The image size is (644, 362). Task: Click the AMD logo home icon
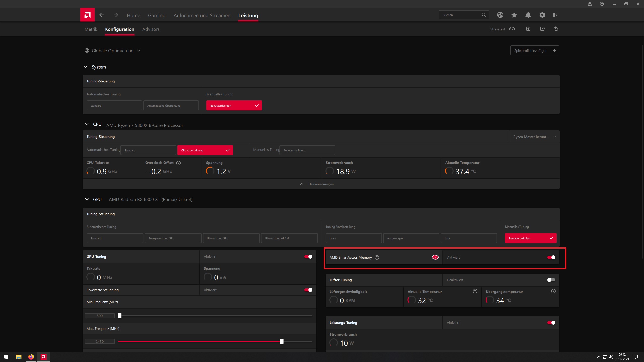tap(87, 15)
